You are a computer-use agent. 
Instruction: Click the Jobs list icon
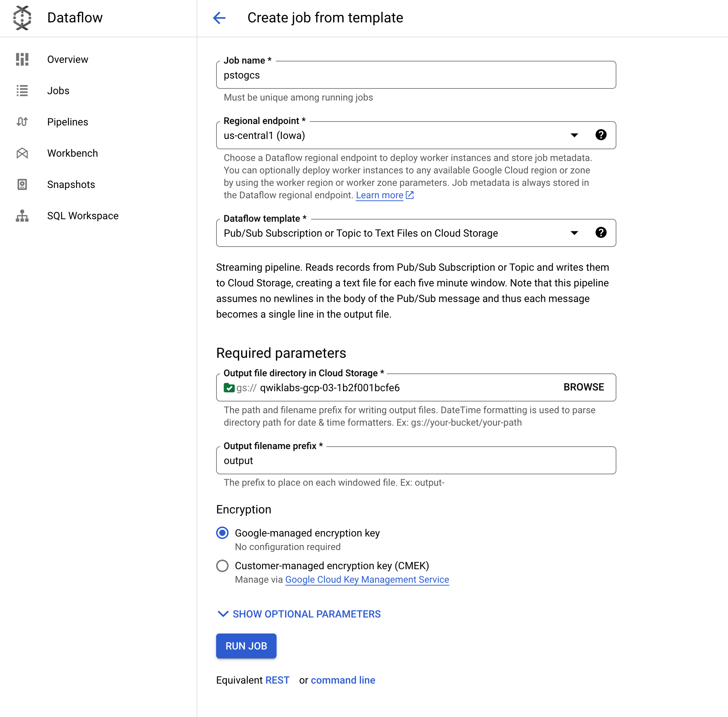[22, 91]
